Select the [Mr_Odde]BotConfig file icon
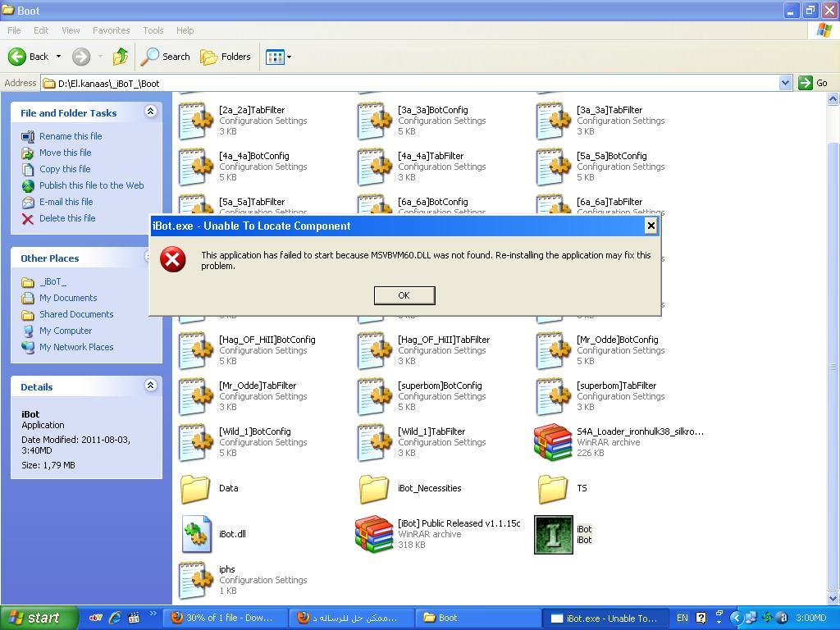Screen dimensions: 840x630 point(553,350)
